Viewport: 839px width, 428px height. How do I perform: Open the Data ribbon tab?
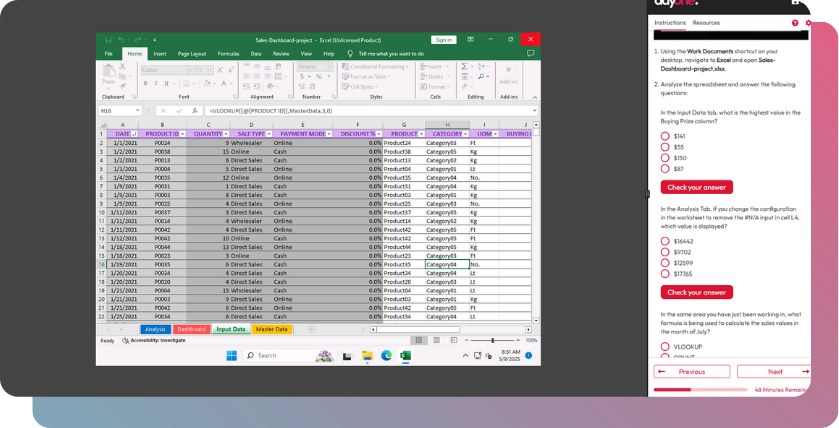coord(256,54)
